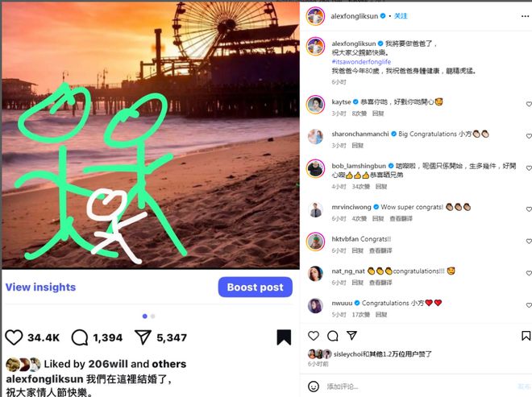Open the #itsawonderfonglife hashtag

(x=361, y=62)
